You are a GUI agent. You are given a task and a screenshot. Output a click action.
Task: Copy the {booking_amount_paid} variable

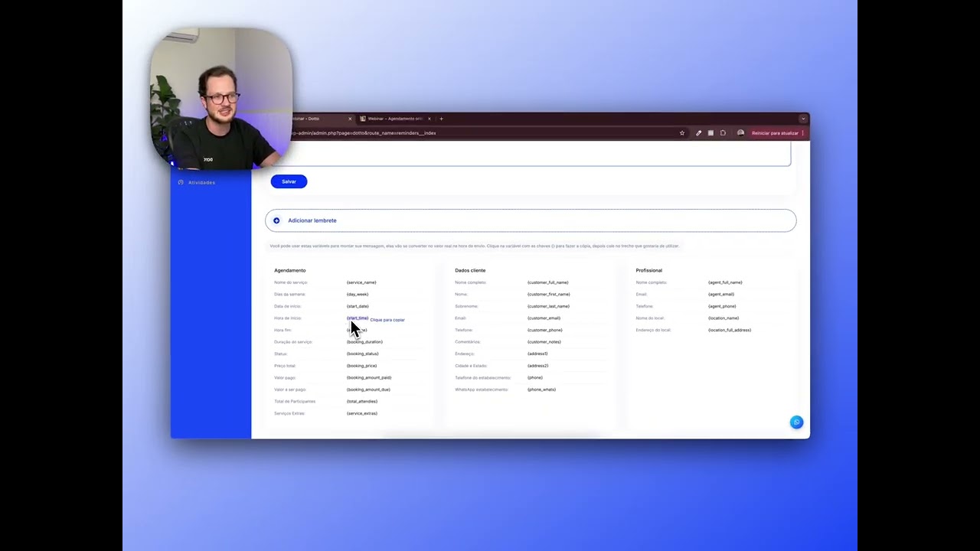369,377
